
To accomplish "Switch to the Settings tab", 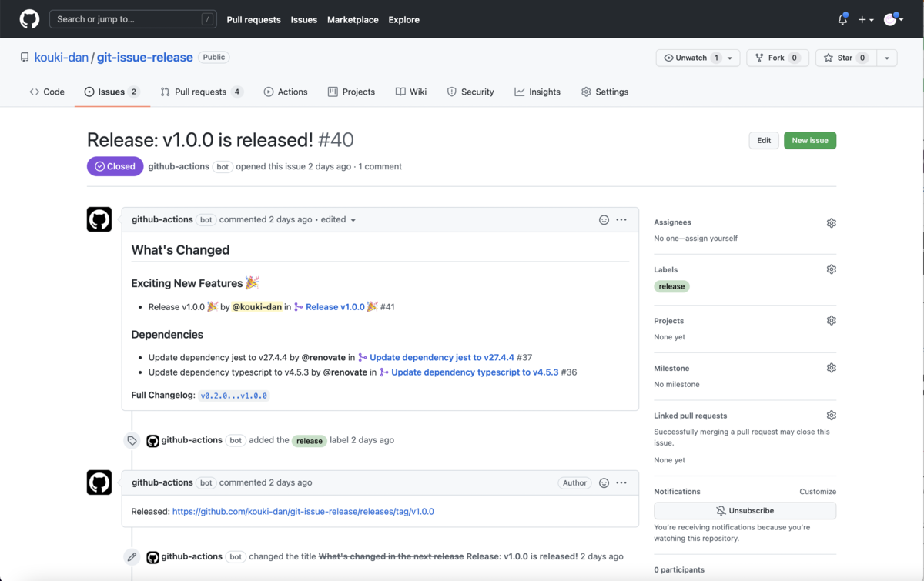I will click(x=604, y=92).
